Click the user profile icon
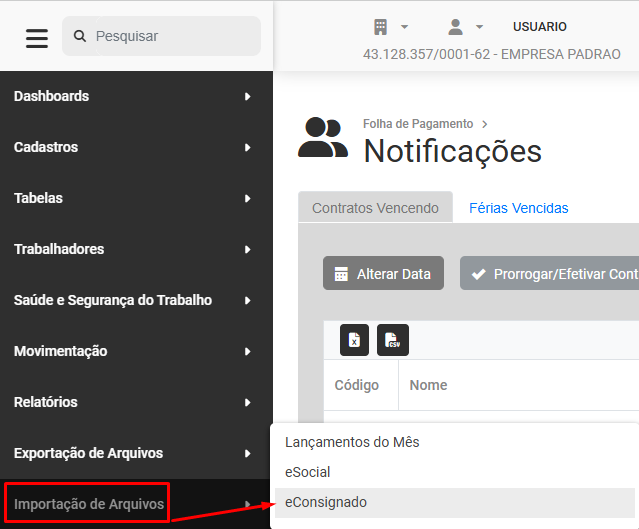 (x=456, y=26)
